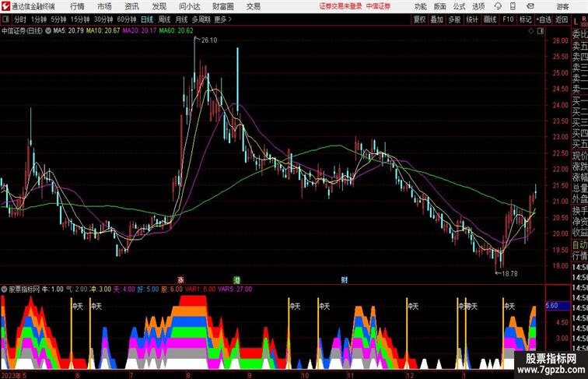
Task: Open the 资讯 menu
Action: coord(131,6)
